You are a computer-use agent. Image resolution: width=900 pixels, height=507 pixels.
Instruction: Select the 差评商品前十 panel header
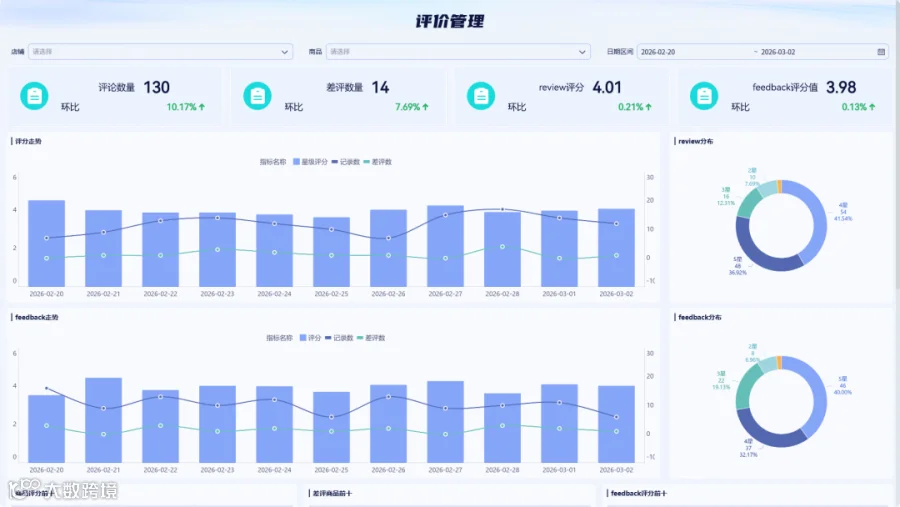[332, 493]
